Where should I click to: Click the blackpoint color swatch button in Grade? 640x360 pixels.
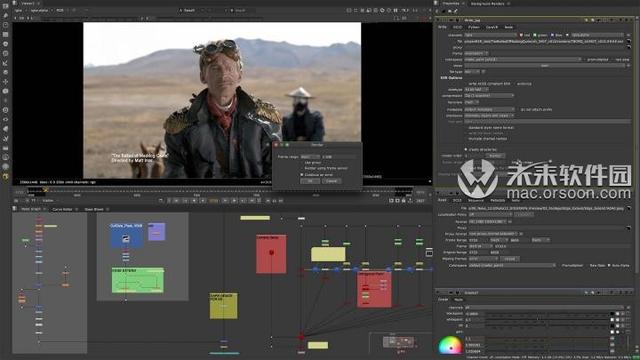612,314
